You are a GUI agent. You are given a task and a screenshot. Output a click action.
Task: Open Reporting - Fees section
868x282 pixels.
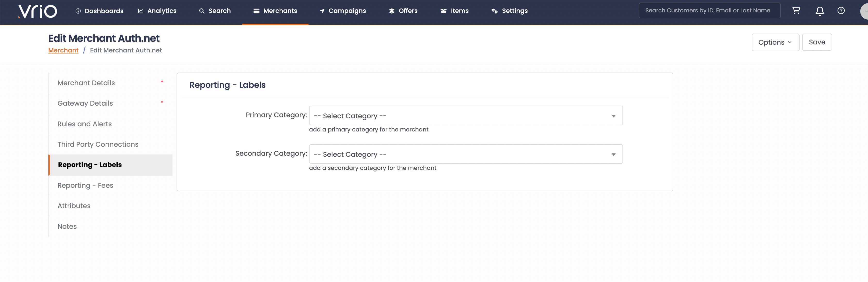click(x=111, y=186)
